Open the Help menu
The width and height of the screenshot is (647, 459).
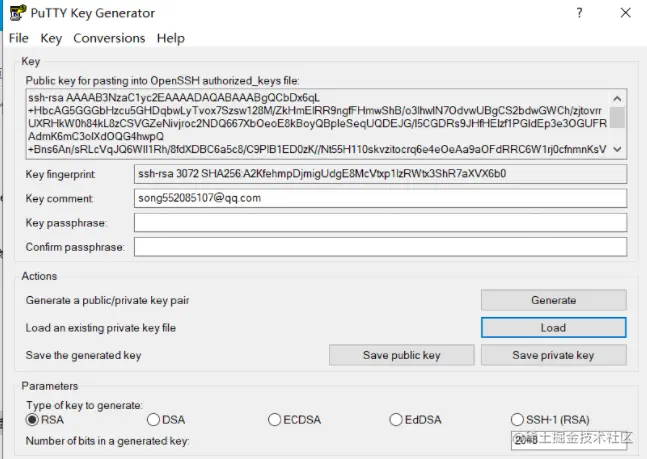tap(170, 38)
